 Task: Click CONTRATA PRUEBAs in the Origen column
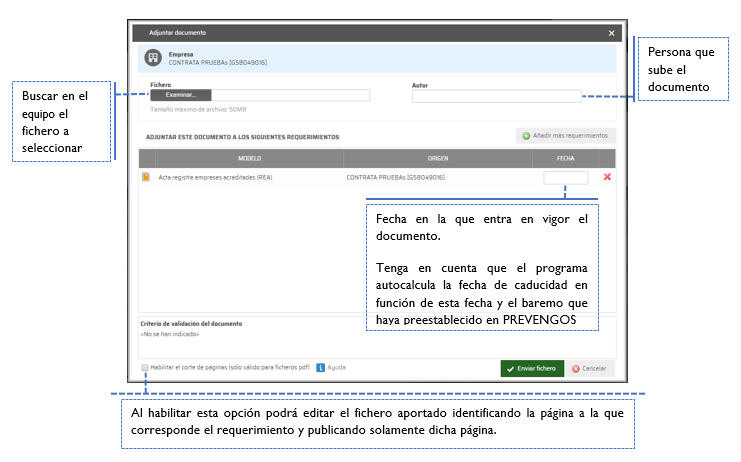[395, 177]
